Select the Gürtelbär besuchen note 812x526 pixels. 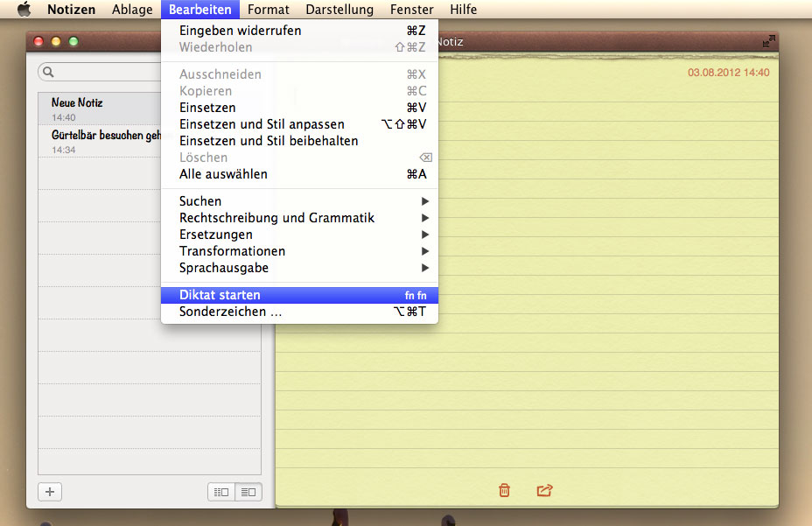pyautogui.click(x=100, y=142)
